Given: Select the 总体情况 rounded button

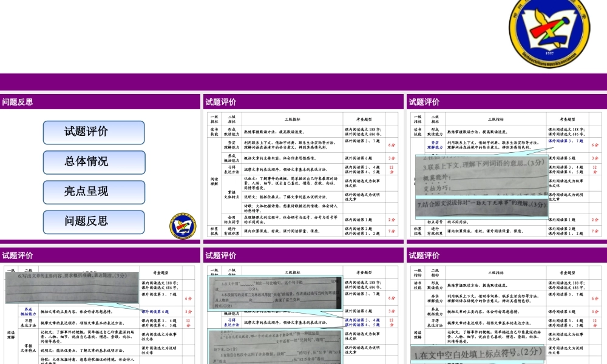Looking at the screenshot, I should pyautogui.click(x=93, y=162).
